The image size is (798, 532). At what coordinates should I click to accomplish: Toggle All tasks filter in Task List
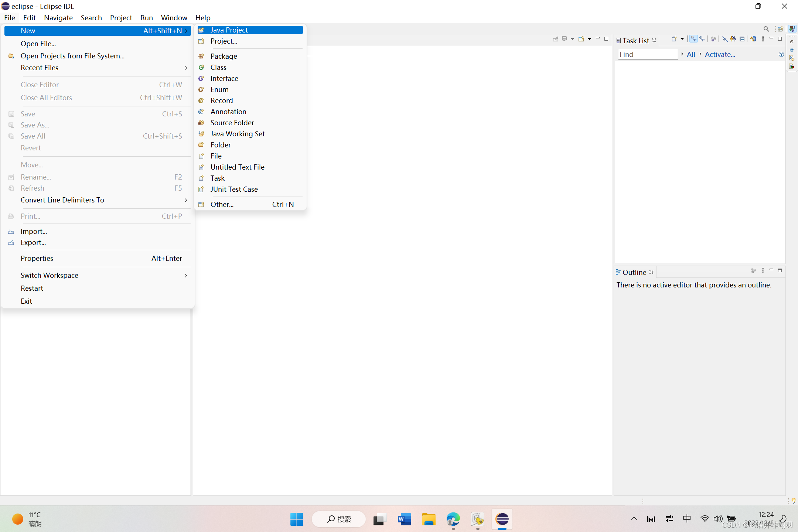(690, 54)
